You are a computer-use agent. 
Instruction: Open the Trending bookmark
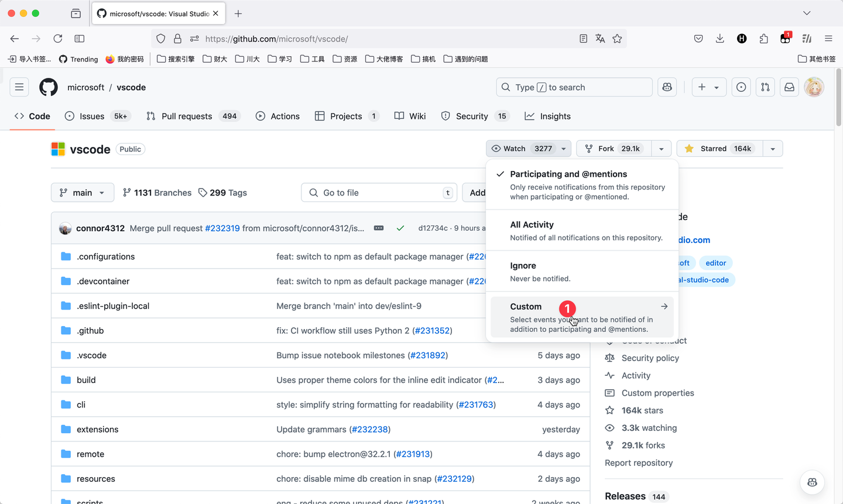(x=78, y=59)
